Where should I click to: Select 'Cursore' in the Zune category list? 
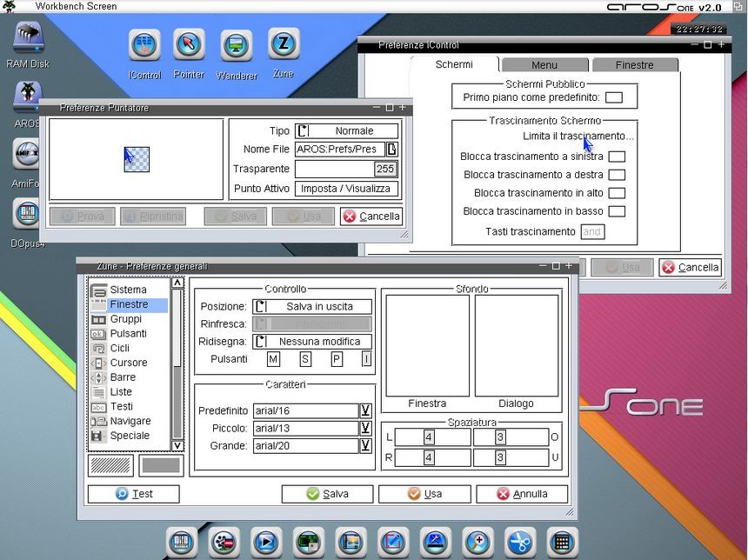[128, 363]
